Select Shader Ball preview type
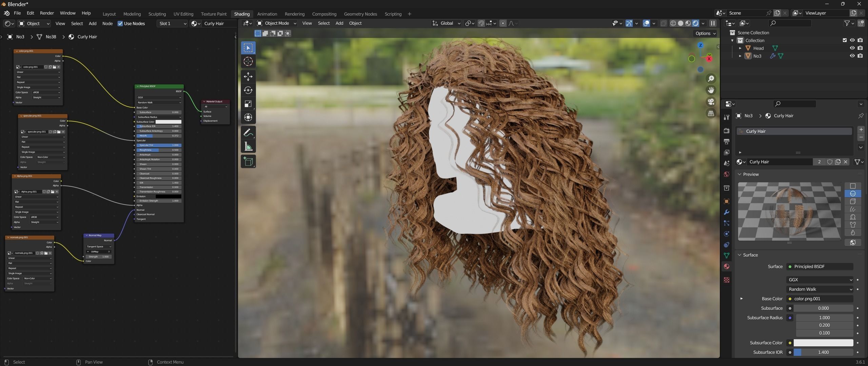The width and height of the screenshot is (868, 366). 853,217
